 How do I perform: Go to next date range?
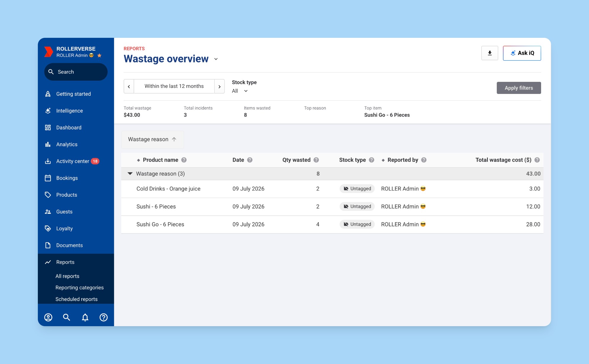click(219, 86)
